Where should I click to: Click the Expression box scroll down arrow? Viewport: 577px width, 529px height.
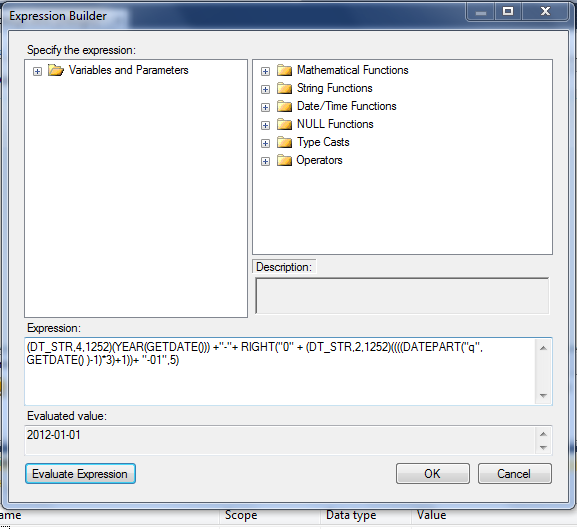[543, 395]
